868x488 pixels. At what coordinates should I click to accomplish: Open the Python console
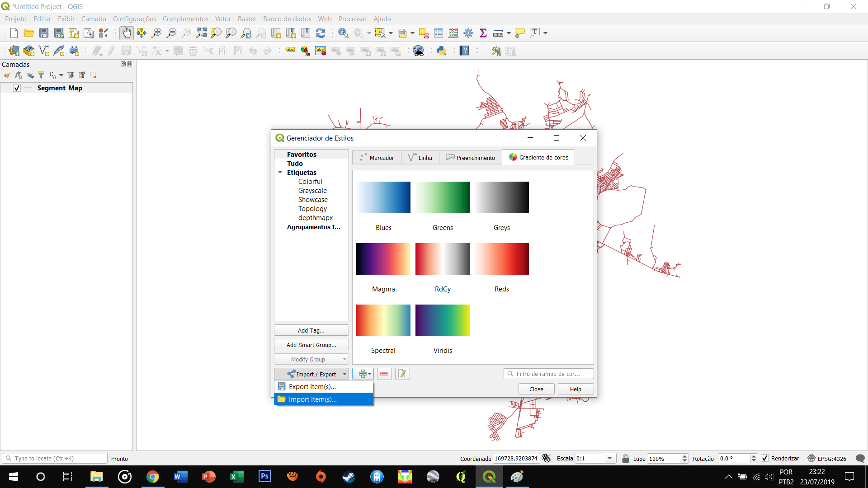coord(442,51)
